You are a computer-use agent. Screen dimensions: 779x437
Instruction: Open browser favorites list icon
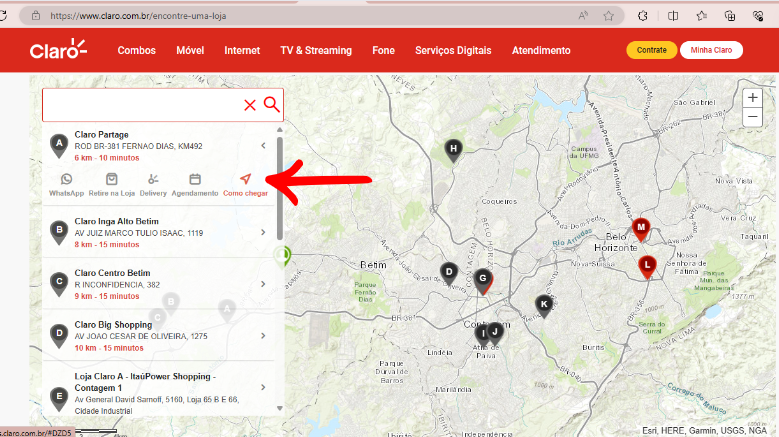pos(701,16)
